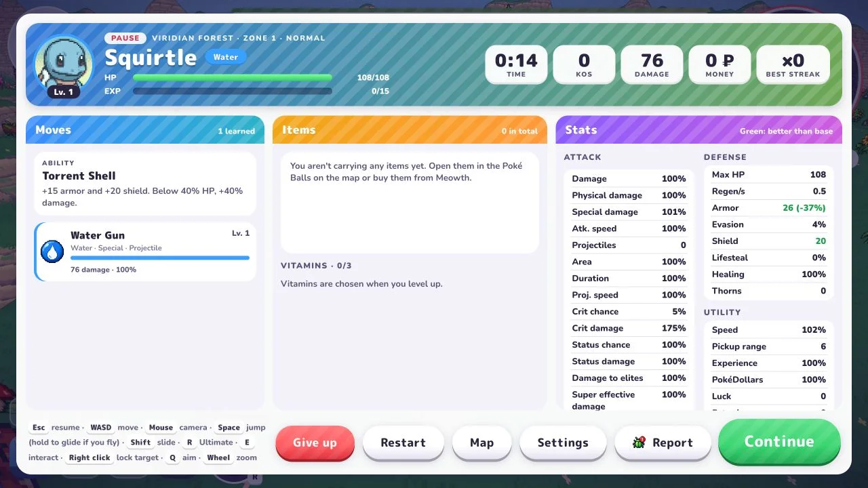Select the Water Gun move card
Screen dimensions: 868x488
(145, 251)
